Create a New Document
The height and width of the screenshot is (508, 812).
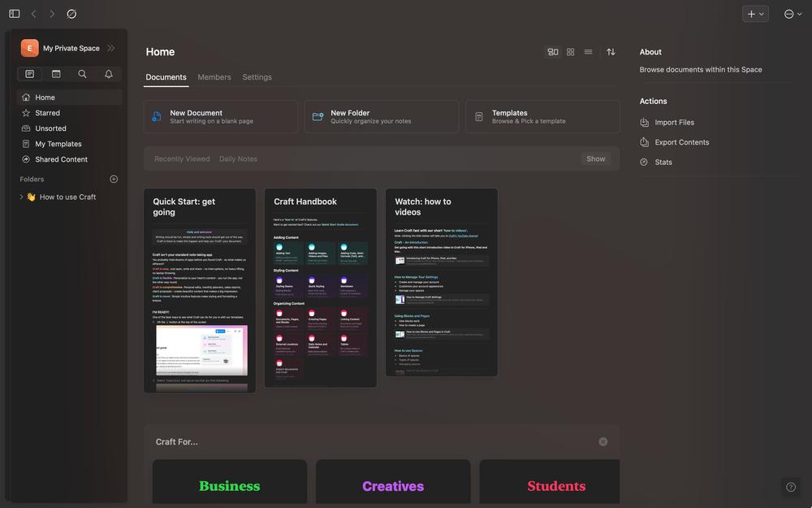pyautogui.click(x=221, y=116)
